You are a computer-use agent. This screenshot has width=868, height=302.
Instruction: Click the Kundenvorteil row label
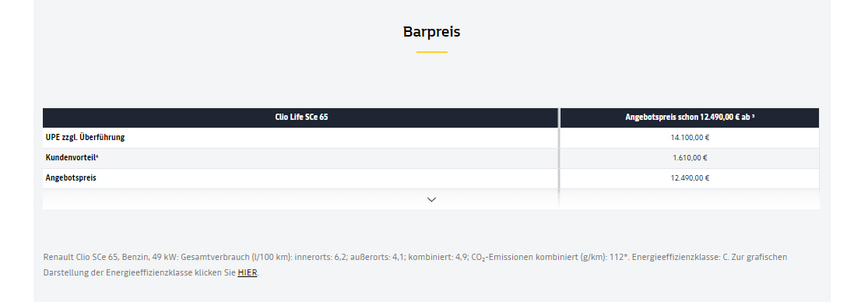point(70,158)
